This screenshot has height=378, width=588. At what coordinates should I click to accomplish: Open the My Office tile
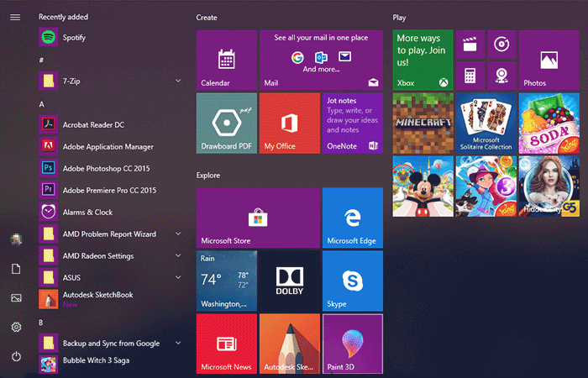290,123
